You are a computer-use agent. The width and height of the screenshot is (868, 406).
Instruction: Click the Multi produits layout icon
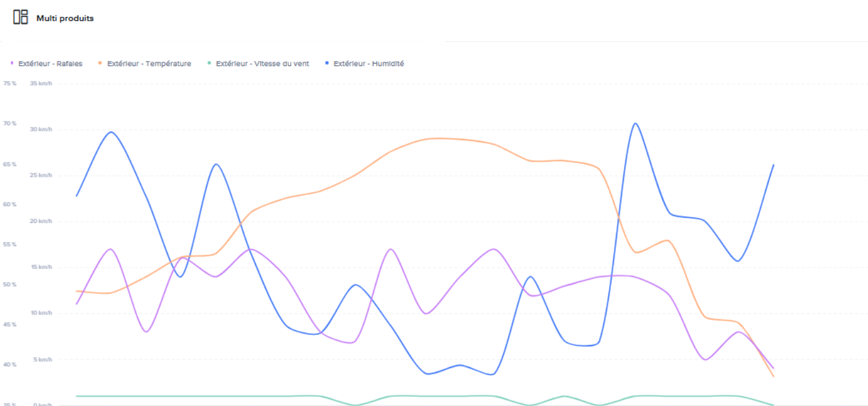point(21,17)
